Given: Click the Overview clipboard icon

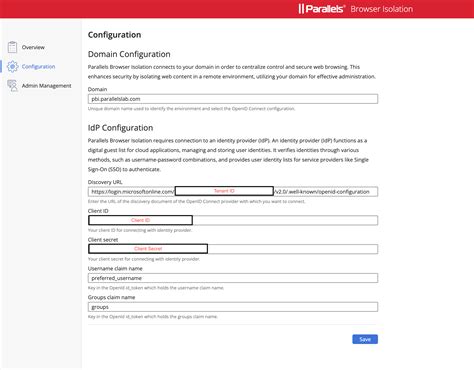Looking at the screenshot, I should click(12, 47).
